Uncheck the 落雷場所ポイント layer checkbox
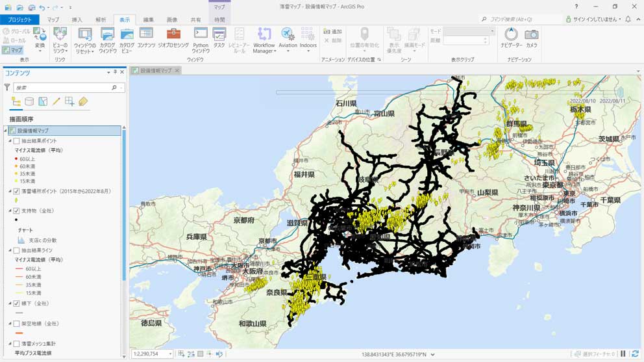 17,192
